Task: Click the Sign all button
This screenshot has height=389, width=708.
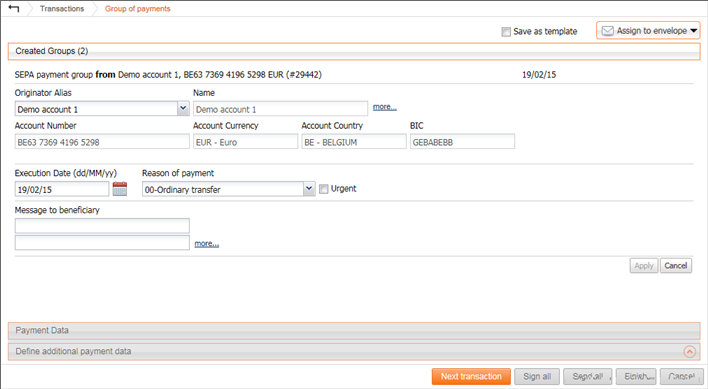Action: coord(537,376)
